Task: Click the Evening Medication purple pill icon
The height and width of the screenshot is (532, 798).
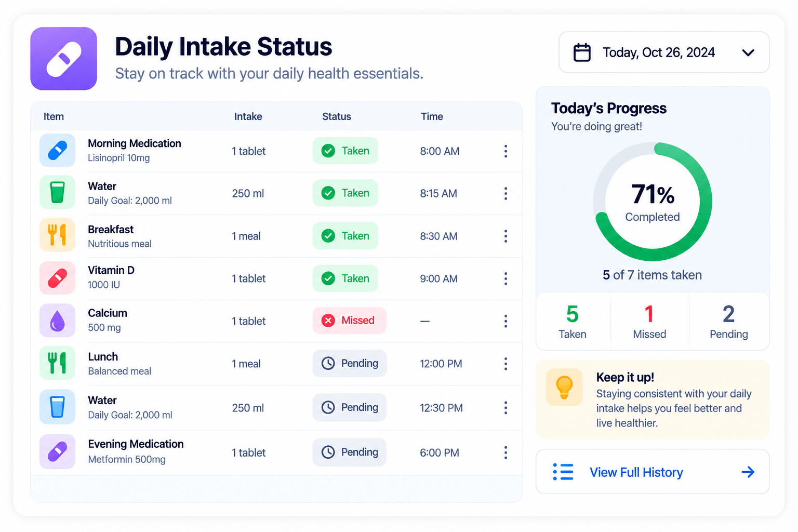Action: [x=57, y=451]
